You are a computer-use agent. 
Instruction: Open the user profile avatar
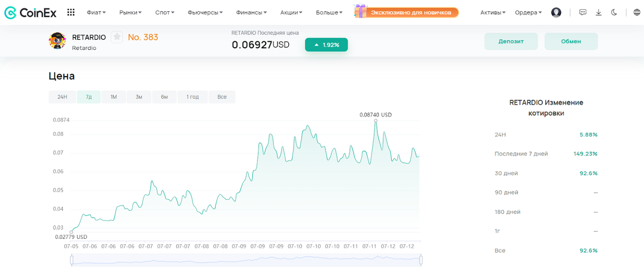point(556,12)
